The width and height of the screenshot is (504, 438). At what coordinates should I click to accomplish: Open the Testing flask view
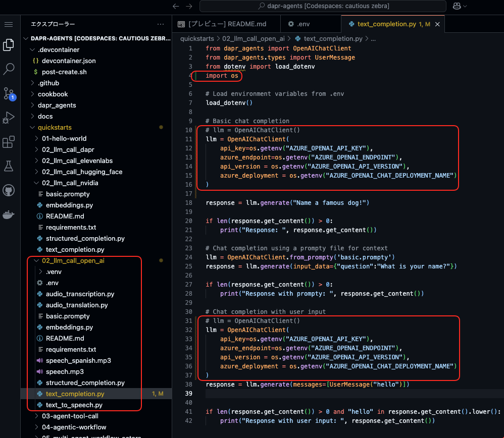pyautogui.click(x=9, y=166)
